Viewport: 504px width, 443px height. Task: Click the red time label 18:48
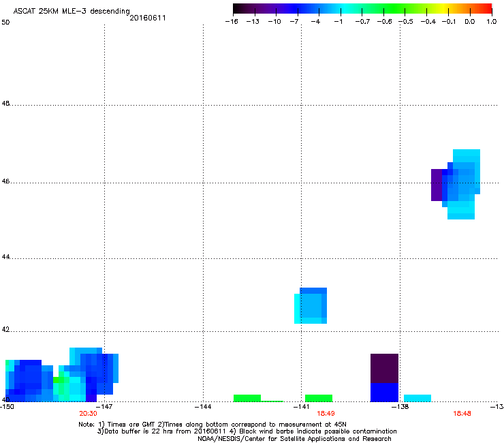coord(462,414)
